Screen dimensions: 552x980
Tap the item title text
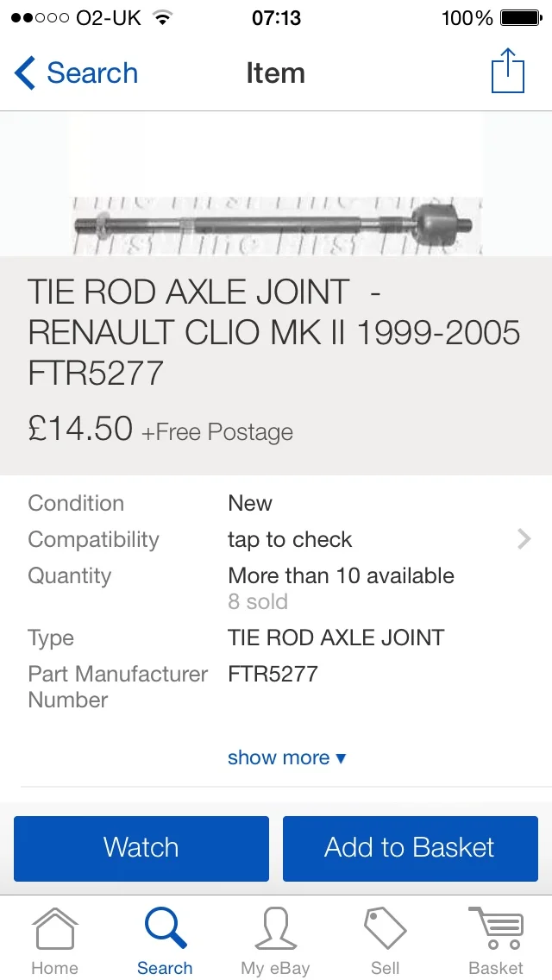pos(273,332)
